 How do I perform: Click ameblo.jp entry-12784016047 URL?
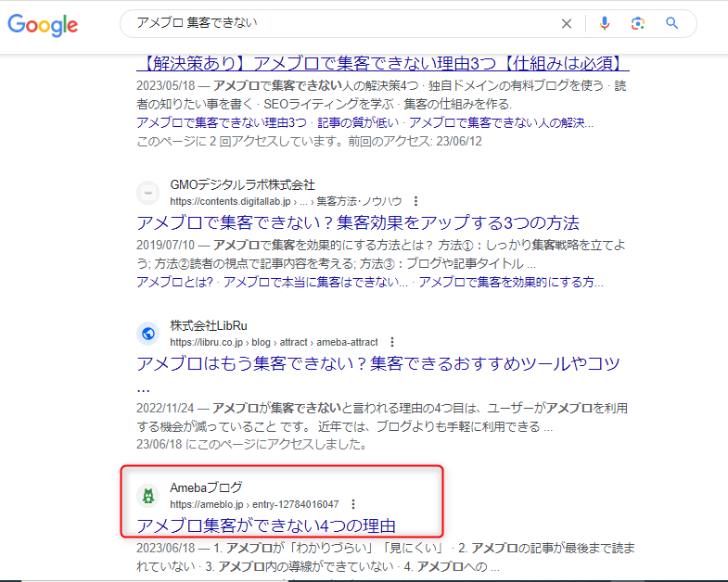pos(254,504)
